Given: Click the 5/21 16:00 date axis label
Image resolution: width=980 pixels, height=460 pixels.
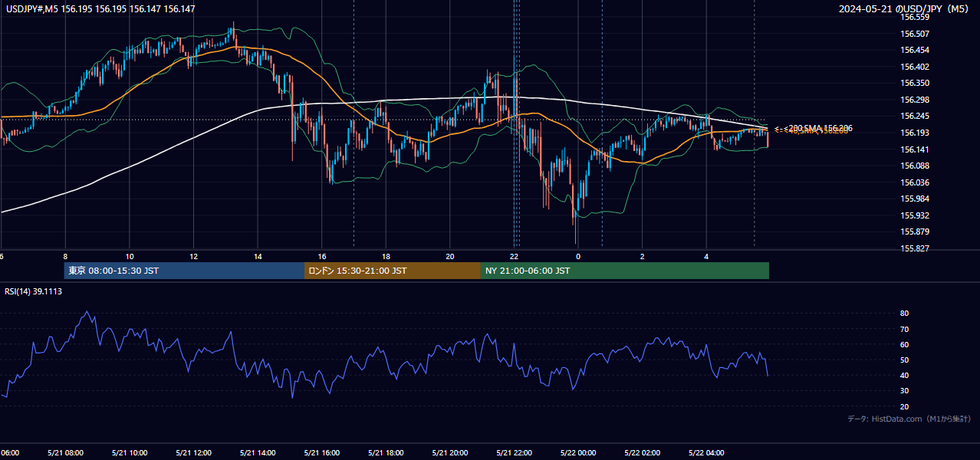Looking at the screenshot, I should pyautogui.click(x=322, y=452).
